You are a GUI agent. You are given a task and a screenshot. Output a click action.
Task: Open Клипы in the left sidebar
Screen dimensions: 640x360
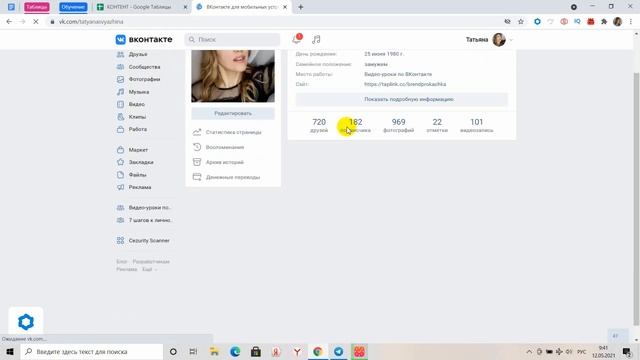(x=131, y=117)
